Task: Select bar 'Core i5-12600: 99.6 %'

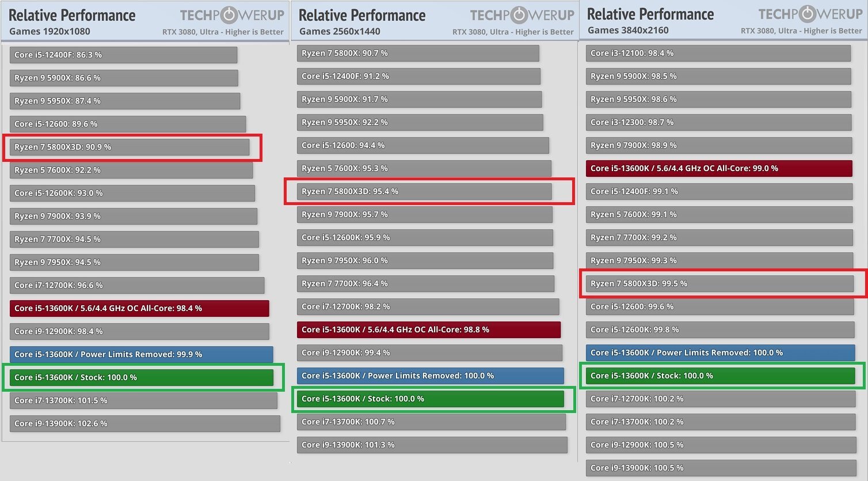Action: click(x=720, y=306)
